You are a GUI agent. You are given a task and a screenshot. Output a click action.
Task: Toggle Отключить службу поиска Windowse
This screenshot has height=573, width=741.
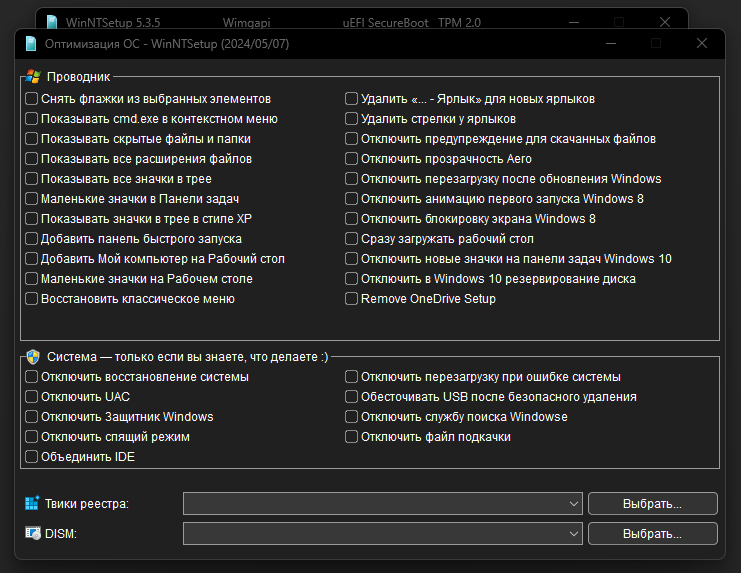pyautogui.click(x=351, y=417)
